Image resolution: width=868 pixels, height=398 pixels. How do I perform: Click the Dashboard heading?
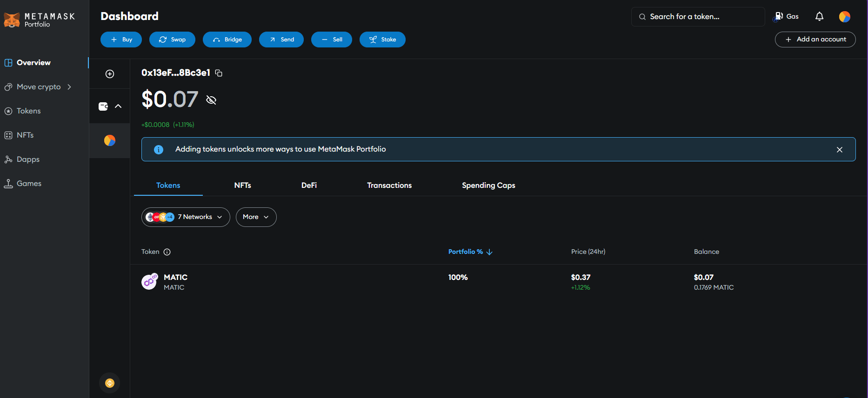click(129, 16)
